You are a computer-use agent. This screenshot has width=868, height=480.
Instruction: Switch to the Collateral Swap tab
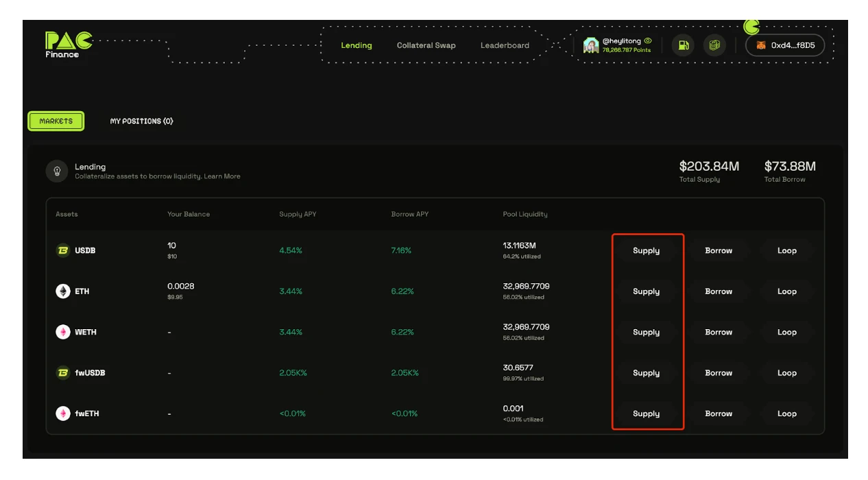426,45
